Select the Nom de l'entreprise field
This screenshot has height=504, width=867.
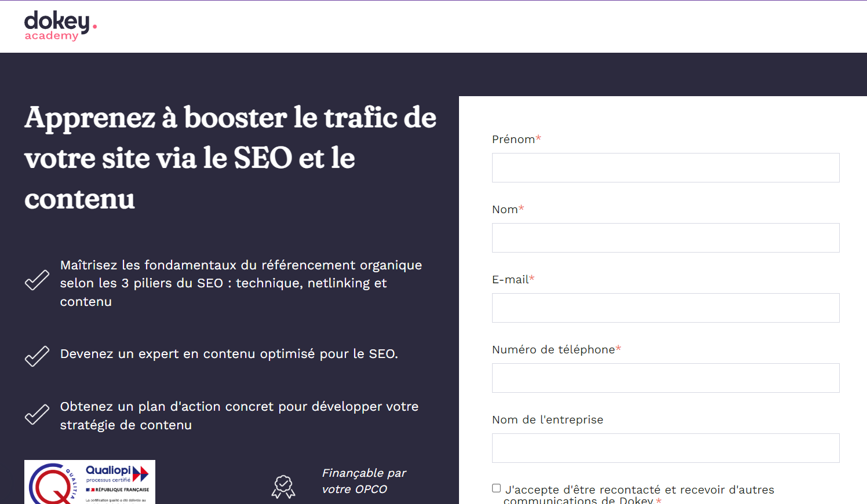click(665, 448)
